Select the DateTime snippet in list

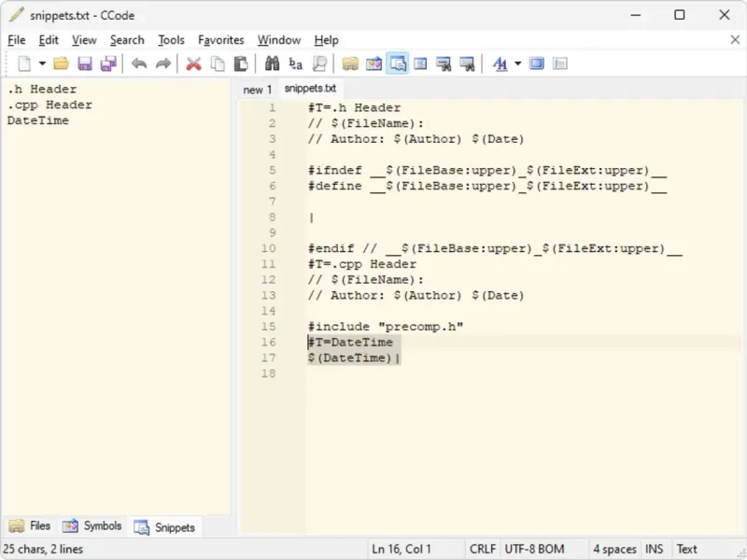37,120
